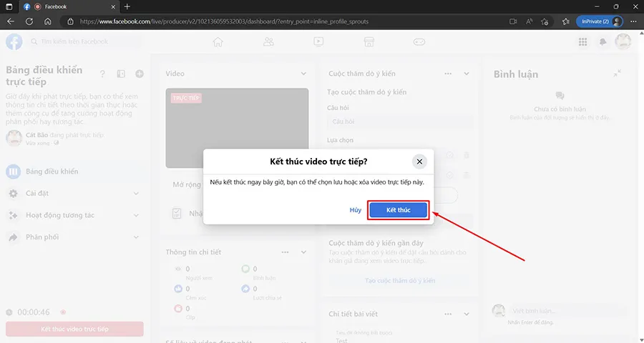Image resolution: width=644 pixels, height=343 pixels.
Task: Go to Facebook Home icon
Action: [x=218, y=41]
